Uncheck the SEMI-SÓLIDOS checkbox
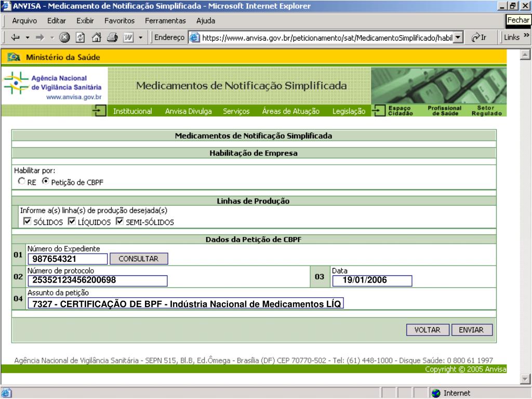Image resolution: width=532 pixels, height=399 pixels. (x=119, y=221)
